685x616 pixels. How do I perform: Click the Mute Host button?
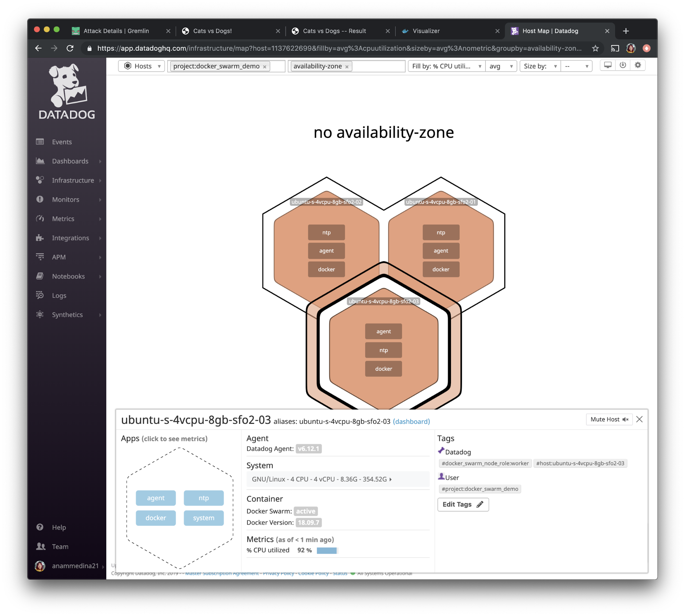609,419
